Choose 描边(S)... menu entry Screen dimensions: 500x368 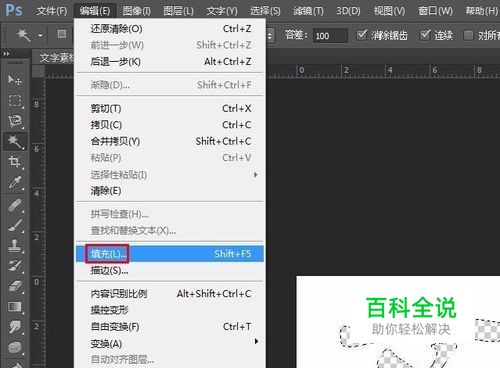(170, 270)
